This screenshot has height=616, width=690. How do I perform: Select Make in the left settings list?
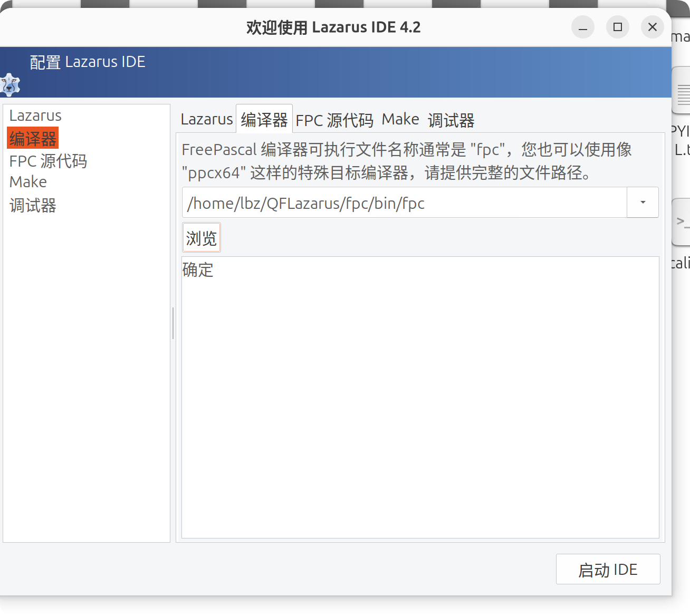coord(27,181)
